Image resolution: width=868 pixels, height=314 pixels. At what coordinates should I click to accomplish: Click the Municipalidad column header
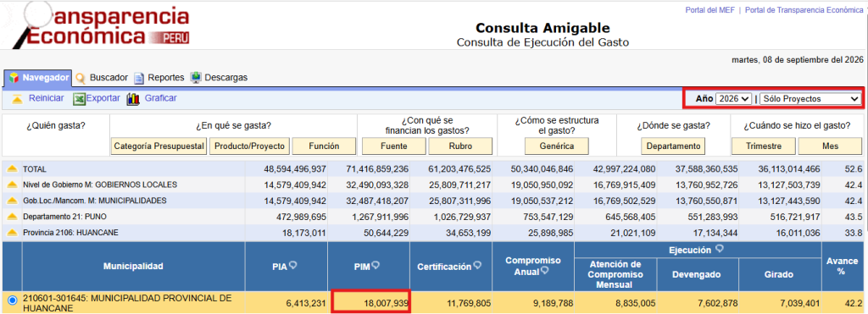point(133,267)
